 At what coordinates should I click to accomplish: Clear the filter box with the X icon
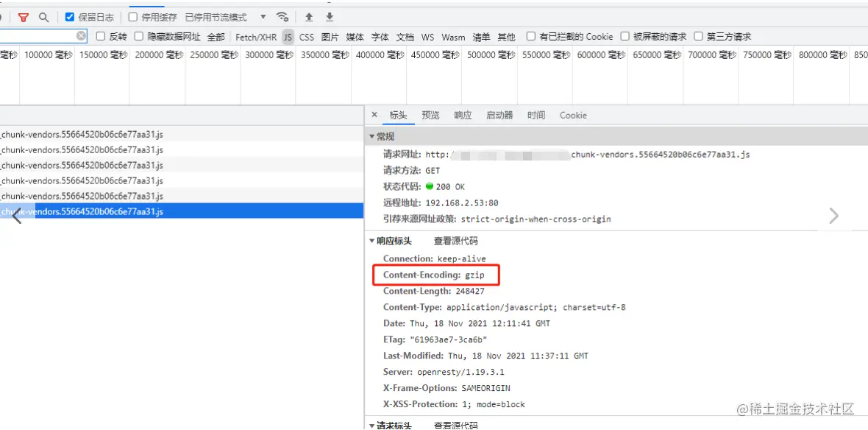click(82, 37)
